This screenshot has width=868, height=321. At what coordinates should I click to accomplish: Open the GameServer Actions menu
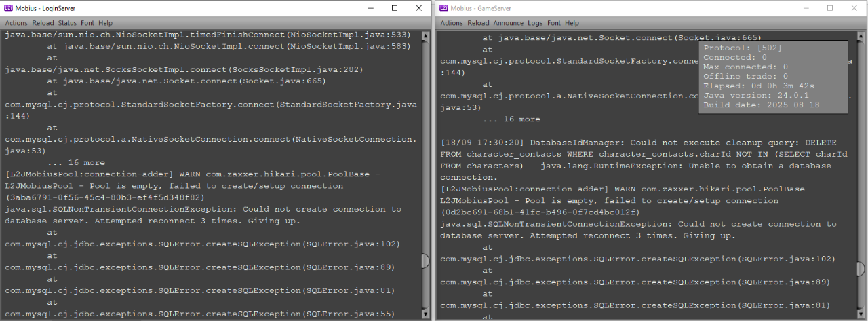point(452,23)
